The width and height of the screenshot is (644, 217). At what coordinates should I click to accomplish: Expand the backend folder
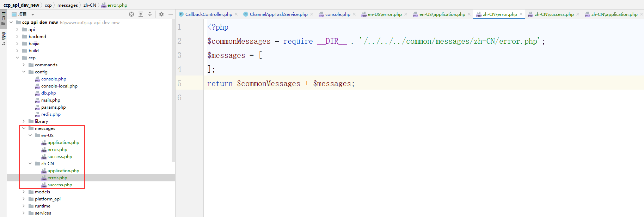[17, 36]
